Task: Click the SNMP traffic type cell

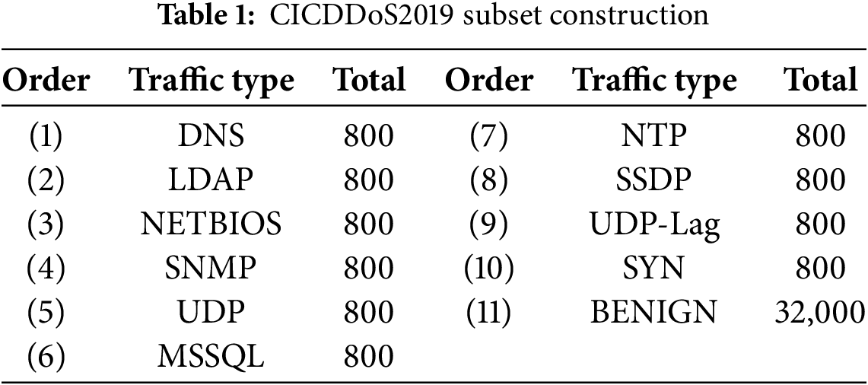Action: tap(211, 268)
